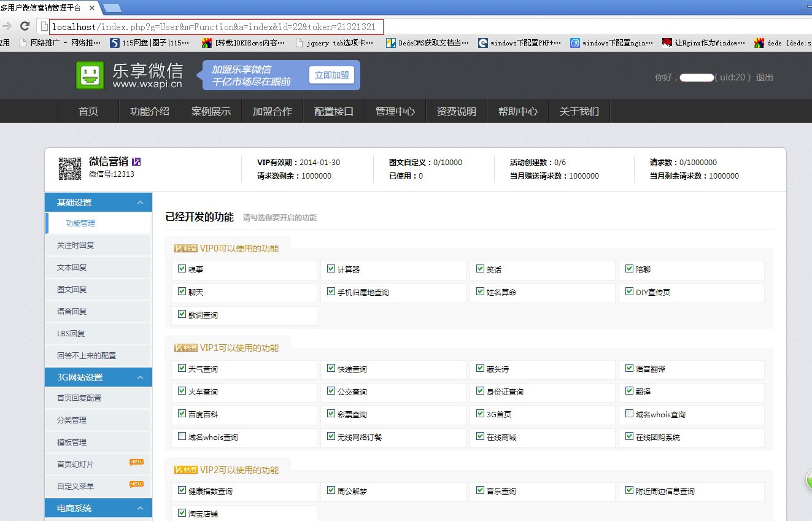This screenshot has width=812, height=521.
Task: Disable the 在线商城 function
Action: pyautogui.click(x=481, y=436)
